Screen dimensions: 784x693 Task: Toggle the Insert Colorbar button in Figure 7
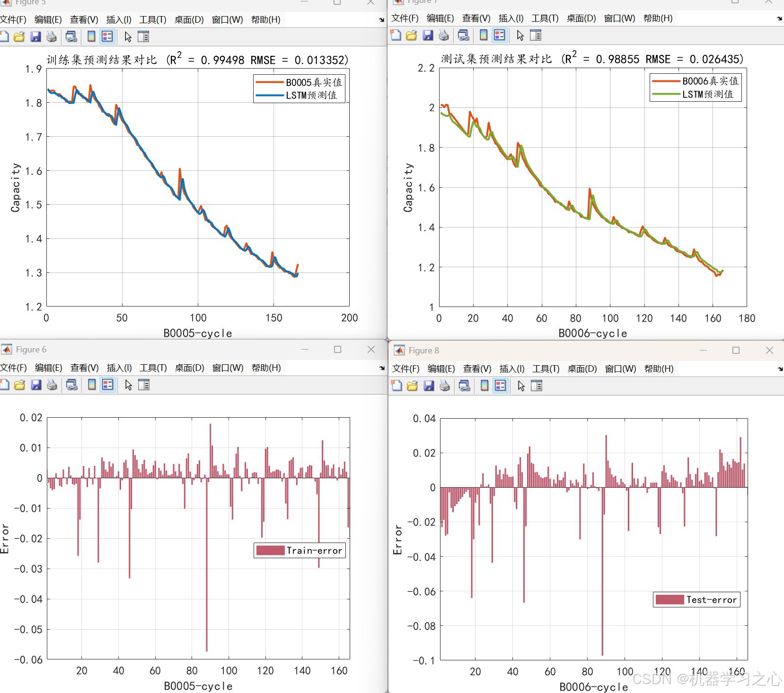(484, 35)
